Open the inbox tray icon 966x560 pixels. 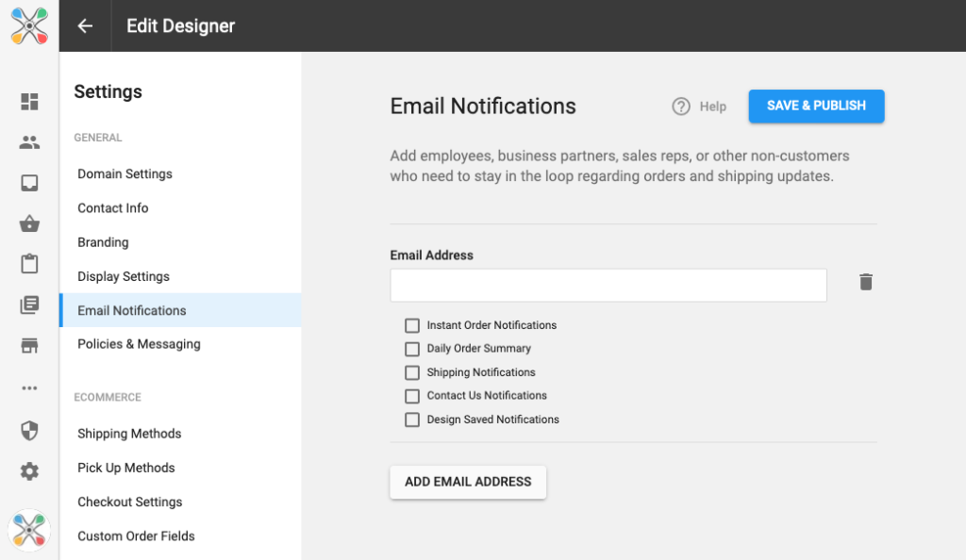point(29,184)
